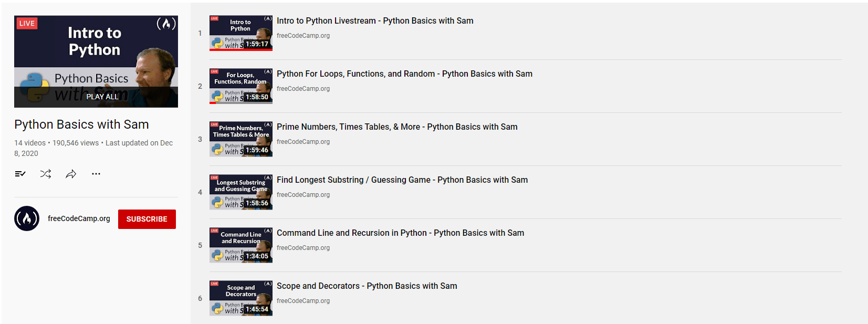Click the Command Line and Recursion thumbnail
The width and height of the screenshot is (868, 324).
coord(240,245)
